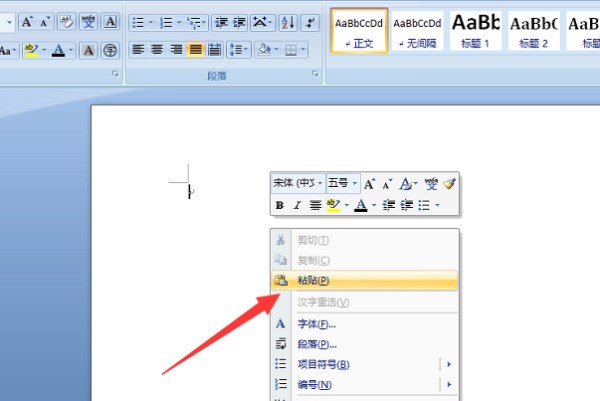The height and width of the screenshot is (401, 600).
Task: Click the greyed 复制(C) context menu entry
Action: click(x=364, y=261)
